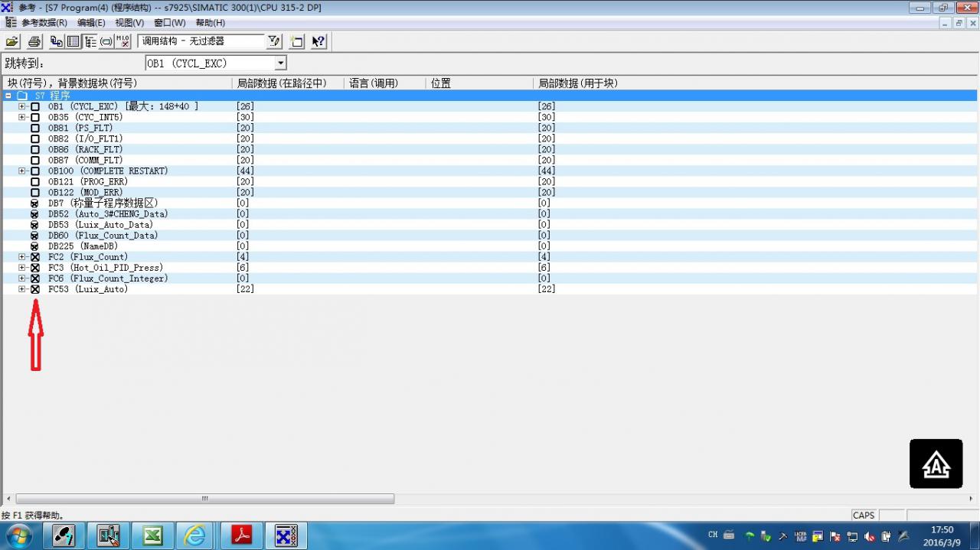
Task: Open the 跳转到 OB1 (CYCL_EXC) dropdown
Action: 280,63
